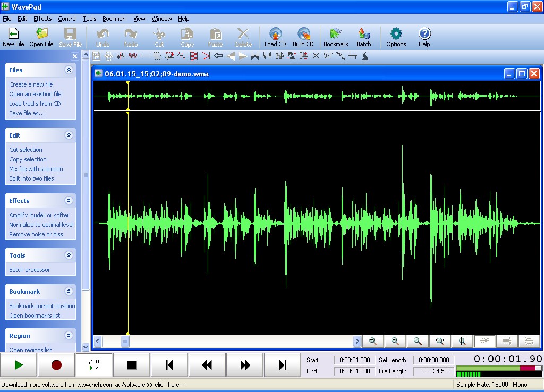The image size is (544, 392).
Task: Click the vertical zoom magnifier icon
Action: point(462,342)
